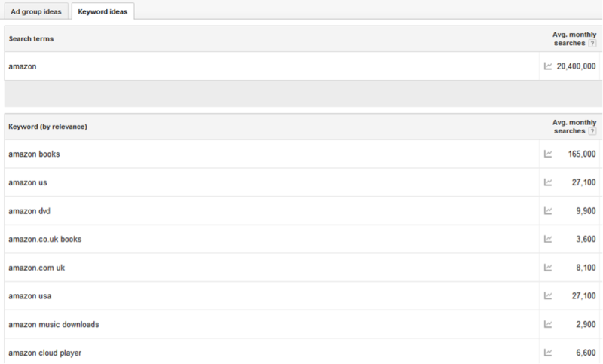Click trend chart icon for amazon.co.uk books
The width and height of the screenshot is (603, 364).
tap(548, 239)
